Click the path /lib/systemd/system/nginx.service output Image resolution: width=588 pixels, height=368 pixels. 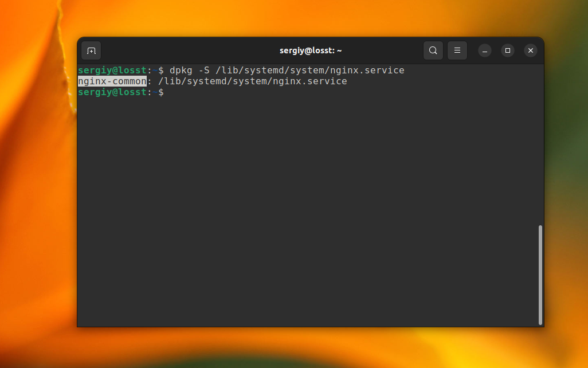[251, 81]
